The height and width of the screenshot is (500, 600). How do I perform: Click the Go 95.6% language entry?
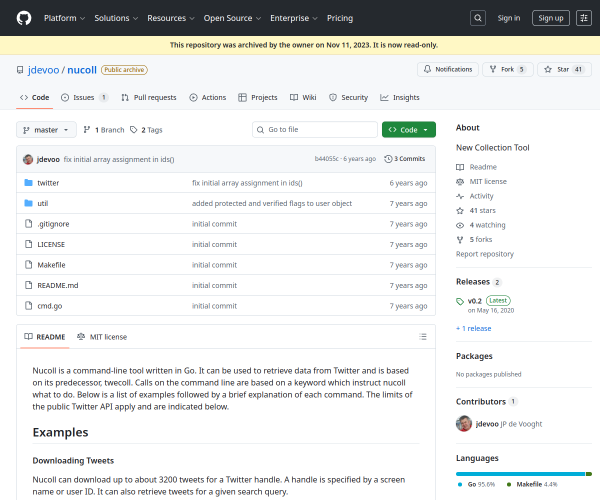(476, 484)
